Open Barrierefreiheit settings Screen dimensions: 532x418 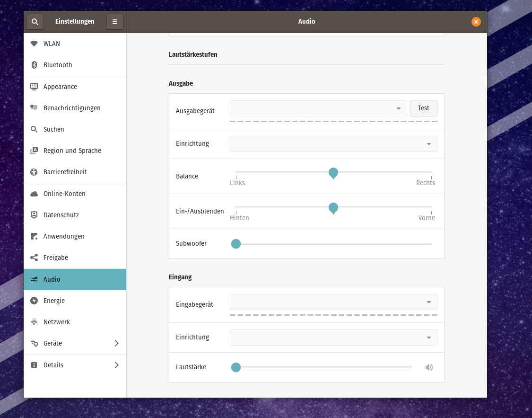(75, 172)
